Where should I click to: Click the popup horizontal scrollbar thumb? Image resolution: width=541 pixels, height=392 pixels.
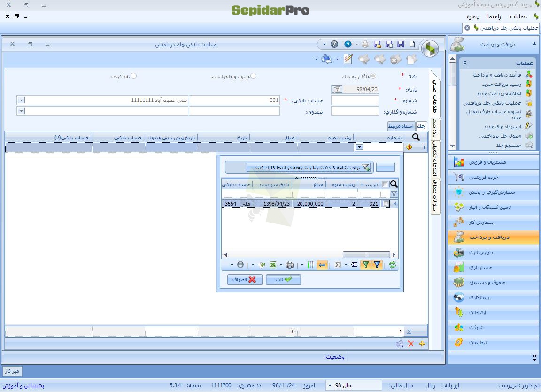point(366,255)
